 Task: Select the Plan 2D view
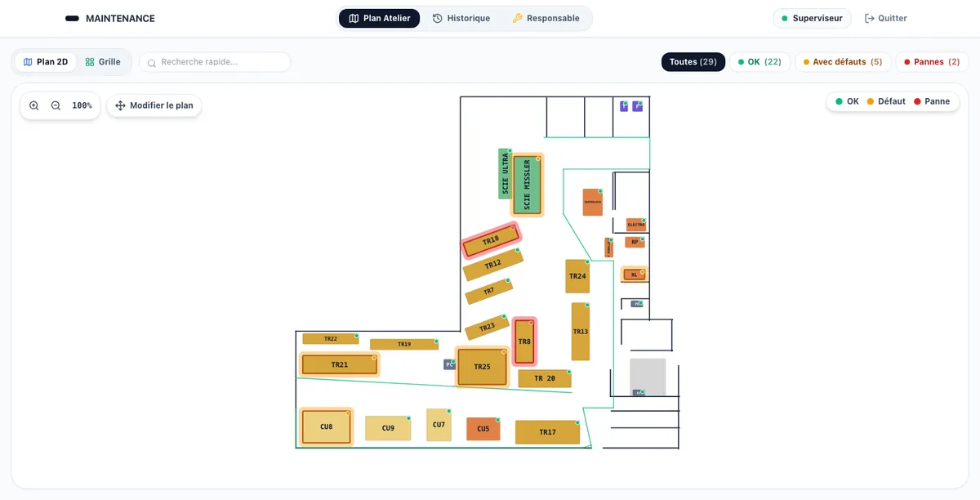click(x=46, y=62)
